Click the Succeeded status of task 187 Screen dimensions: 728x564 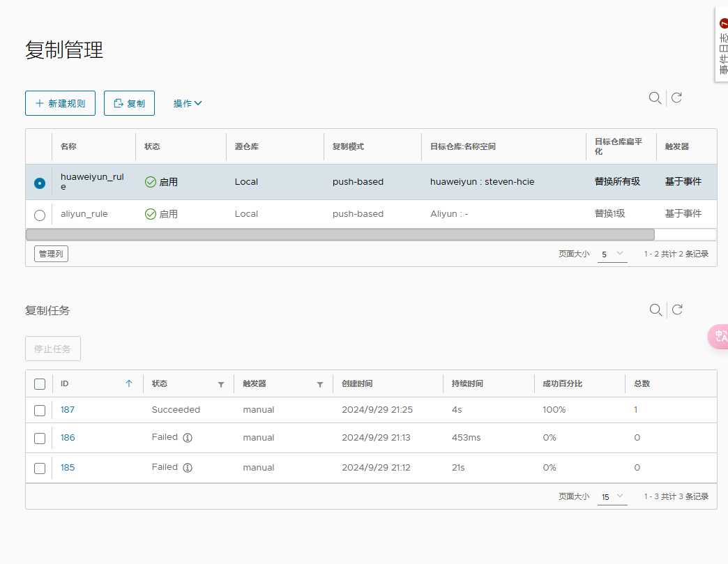pyautogui.click(x=176, y=410)
